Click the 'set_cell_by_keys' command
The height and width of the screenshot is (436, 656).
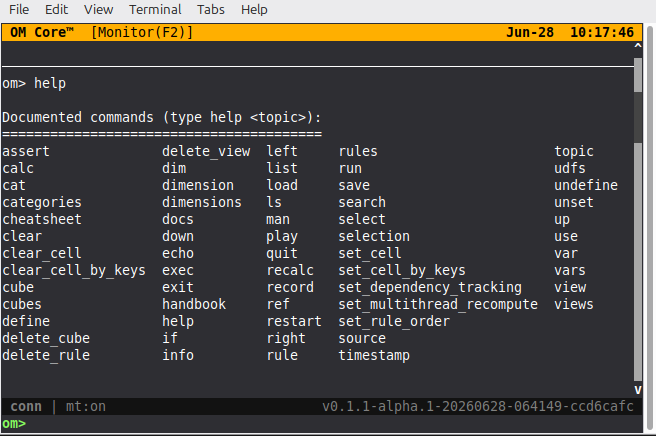[402, 270]
